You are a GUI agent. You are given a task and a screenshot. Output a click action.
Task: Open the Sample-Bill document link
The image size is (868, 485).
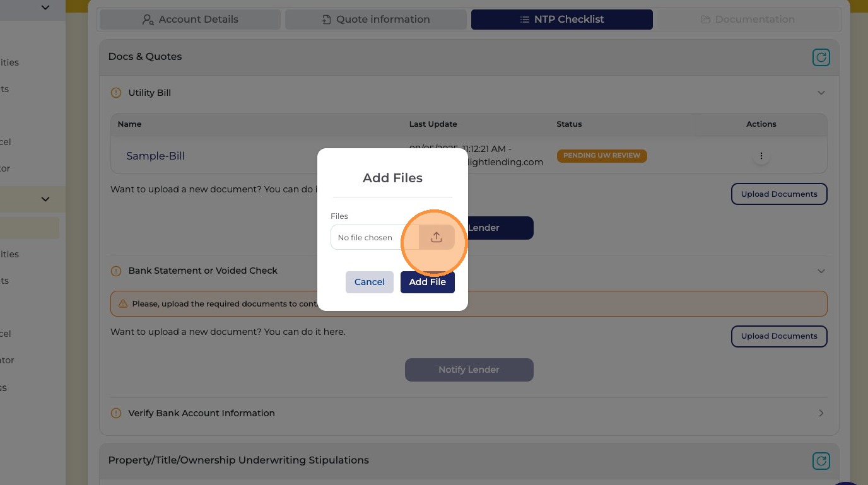155,156
